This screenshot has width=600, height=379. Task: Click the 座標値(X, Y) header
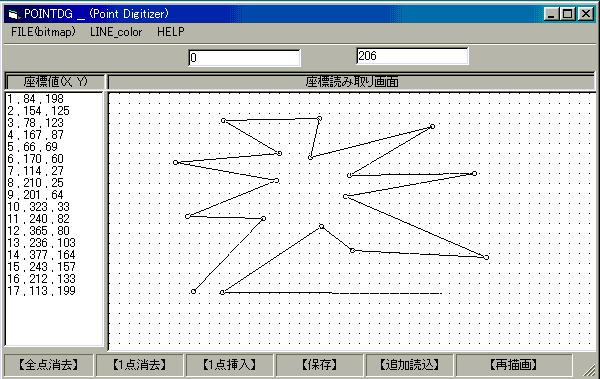tap(55, 82)
